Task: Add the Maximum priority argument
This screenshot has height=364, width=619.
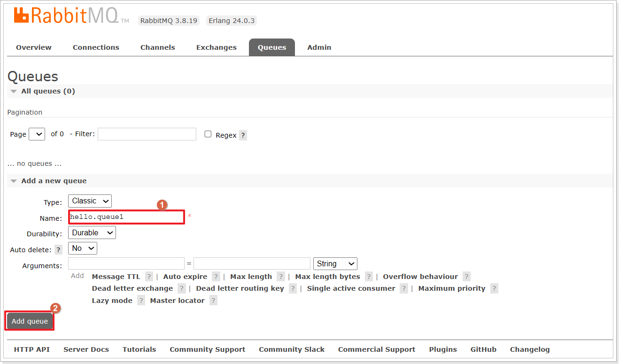Action: pos(452,288)
